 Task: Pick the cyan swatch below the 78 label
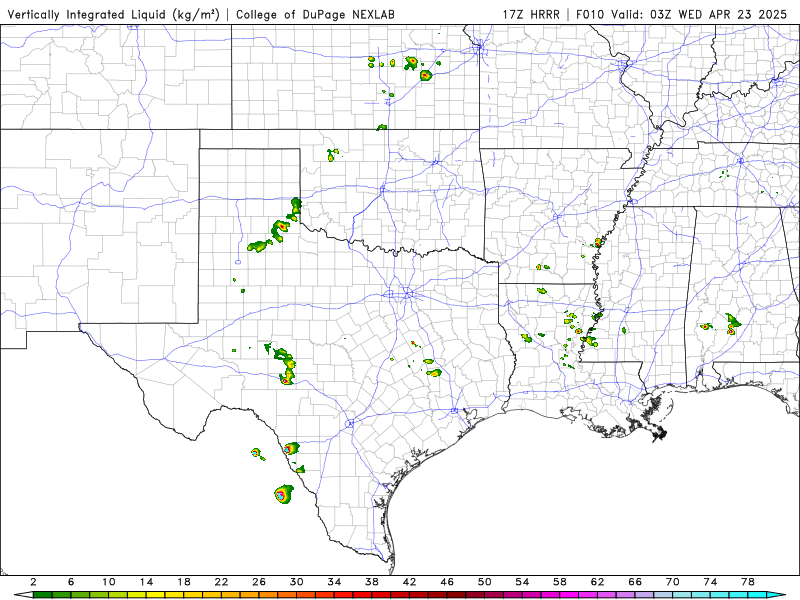coord(757,595)
